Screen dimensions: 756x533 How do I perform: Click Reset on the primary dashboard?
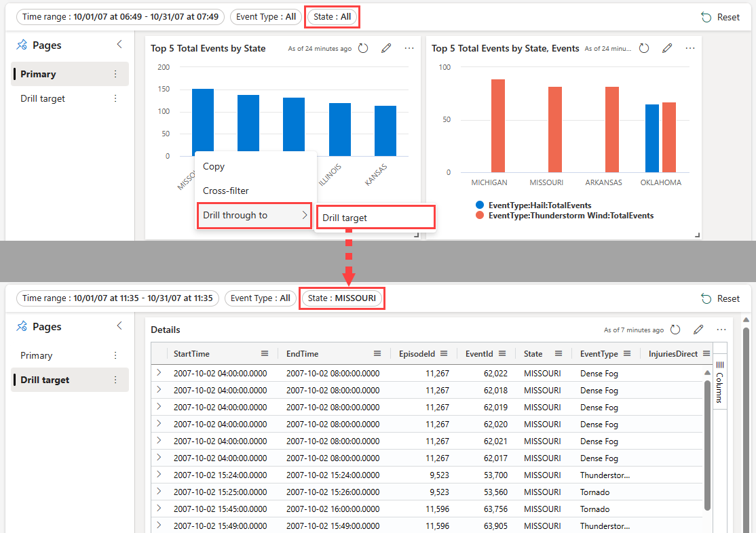[721, 17]
